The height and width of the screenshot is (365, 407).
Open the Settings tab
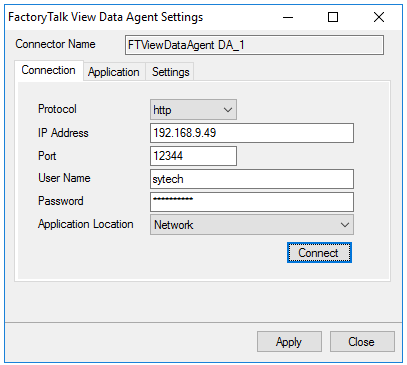[x=170, y=72]
